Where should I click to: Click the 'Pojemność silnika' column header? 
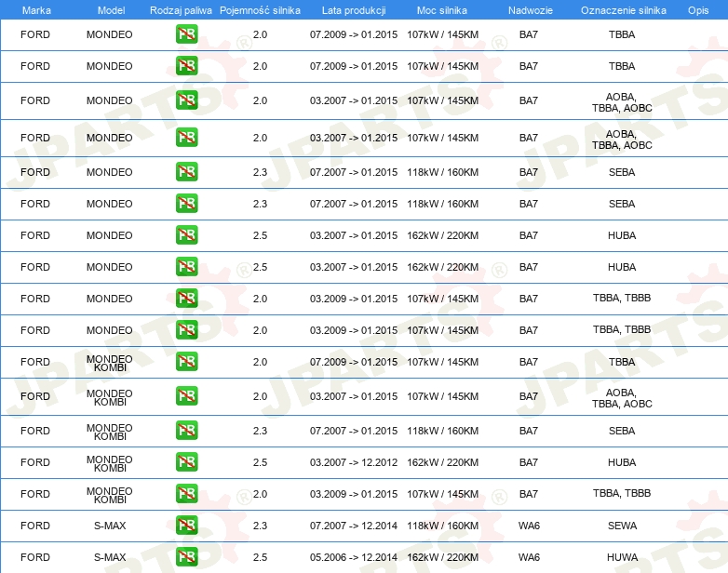[x=260, y=10]
